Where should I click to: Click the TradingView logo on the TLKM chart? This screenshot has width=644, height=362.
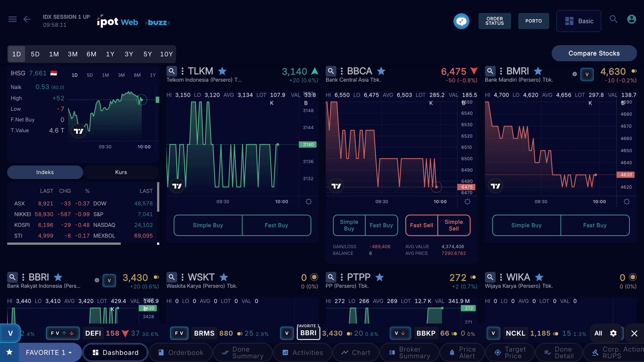[x=177, y=186]
